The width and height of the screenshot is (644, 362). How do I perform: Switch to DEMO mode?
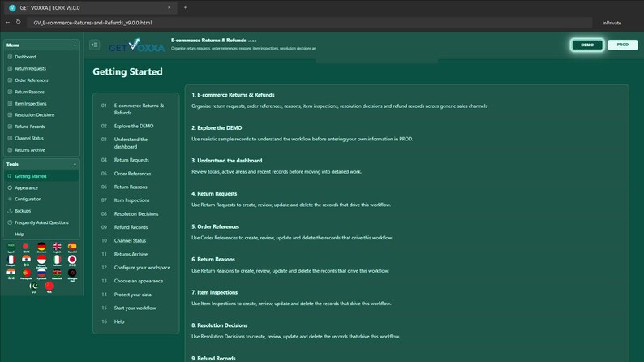(587, 45)
